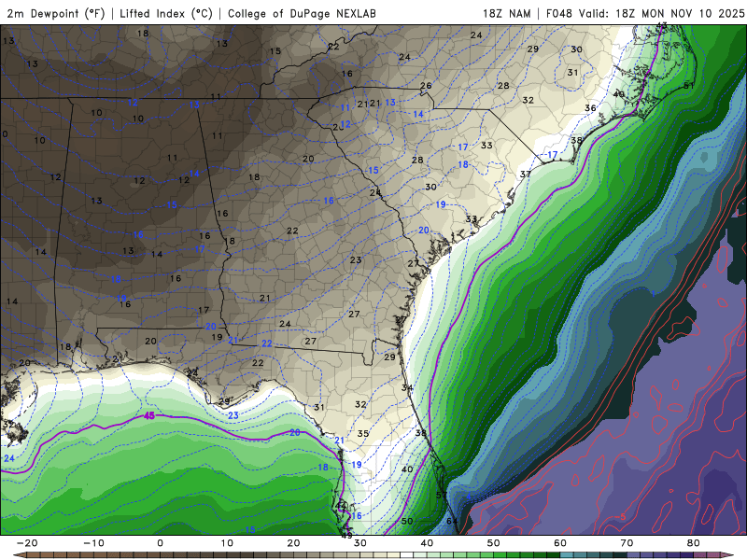The height and width of the screenshot is (560, 747).
Task: Click the blue "24" contour label near Louisiana
Action: pos(9,458)
